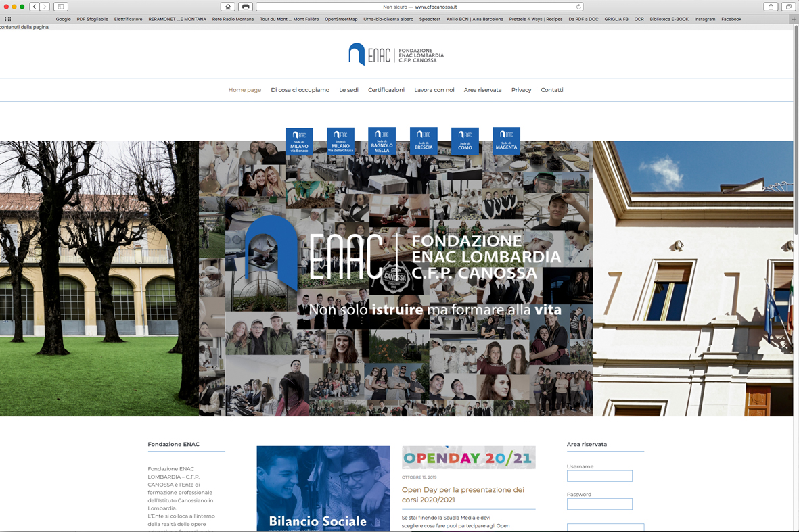
Task: Click the Password input field
Action: (599, 504)
